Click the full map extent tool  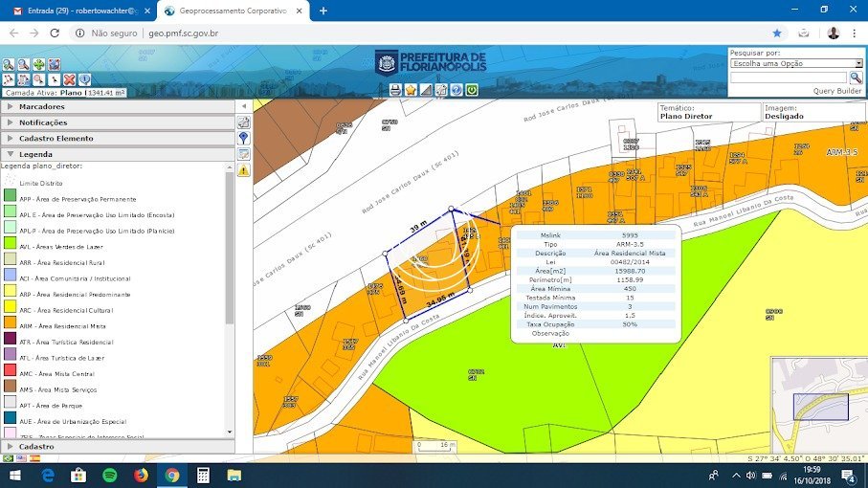click(54, 65)
